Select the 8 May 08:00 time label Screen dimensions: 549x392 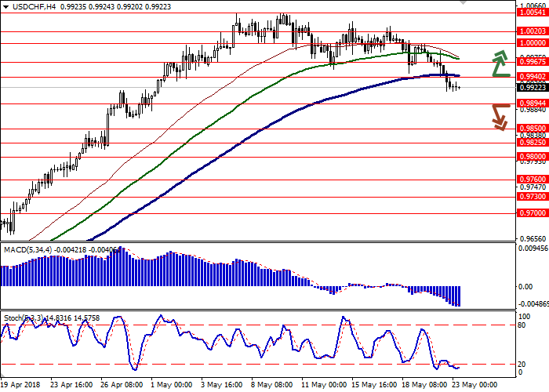(271, 385)
